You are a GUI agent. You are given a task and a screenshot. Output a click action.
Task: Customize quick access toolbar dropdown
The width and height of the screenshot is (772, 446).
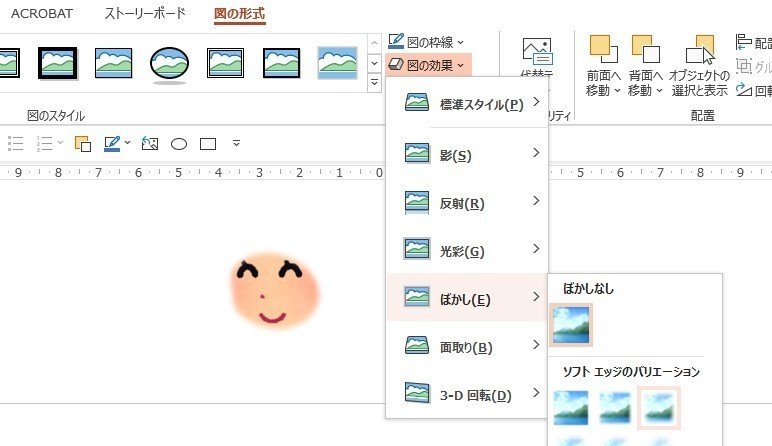coord(236,143)
